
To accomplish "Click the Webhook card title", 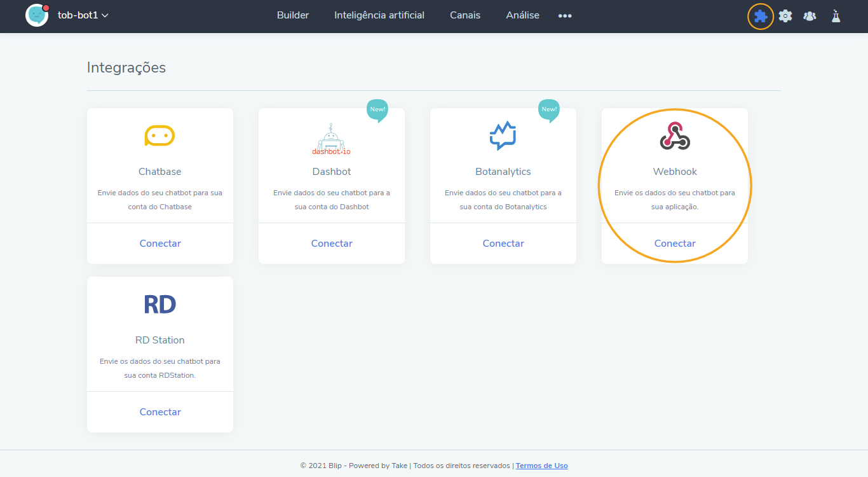I will click(x=675, y=172).
